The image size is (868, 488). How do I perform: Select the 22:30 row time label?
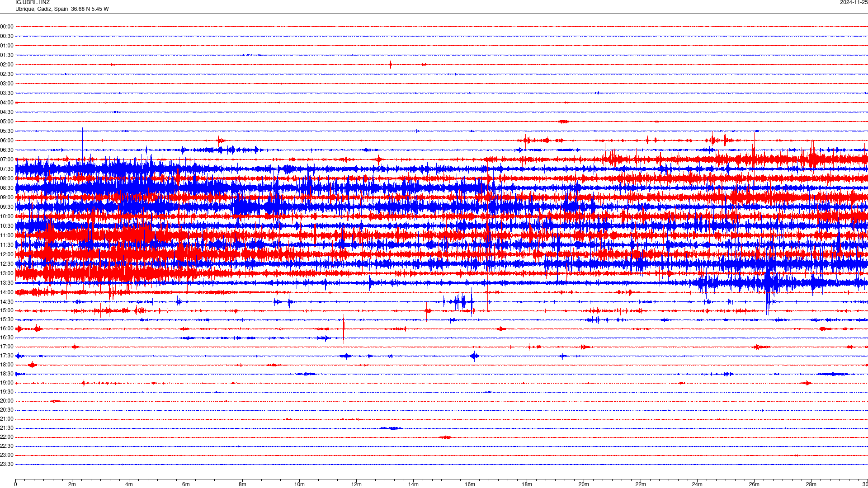7,446
